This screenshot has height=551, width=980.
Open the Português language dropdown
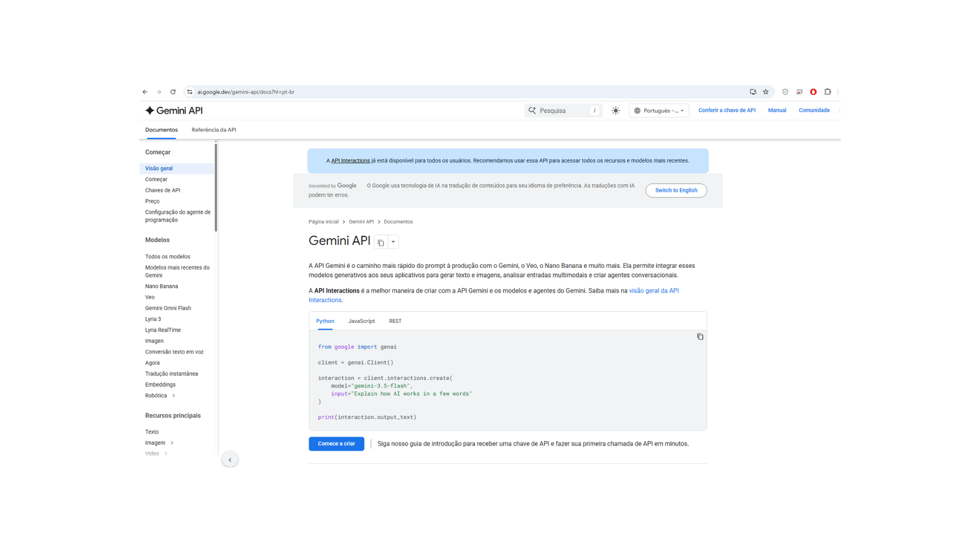(x=659, y=111)
